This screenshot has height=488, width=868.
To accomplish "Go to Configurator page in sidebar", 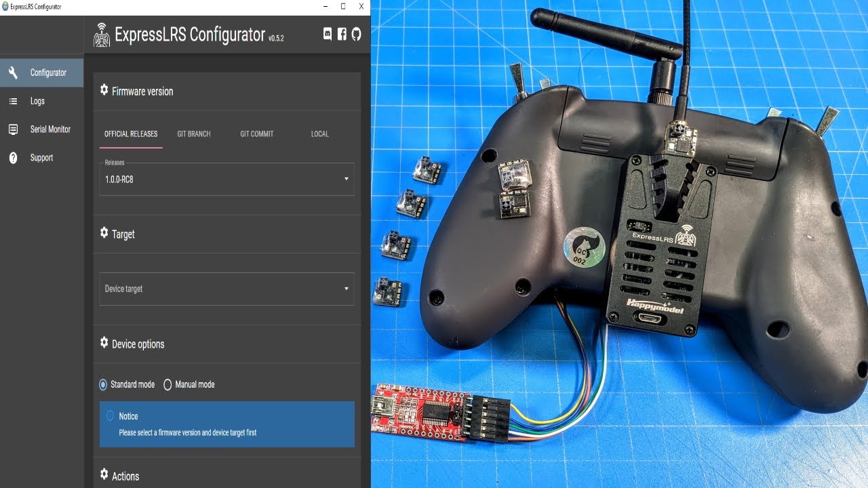I will tap(41, 73).
